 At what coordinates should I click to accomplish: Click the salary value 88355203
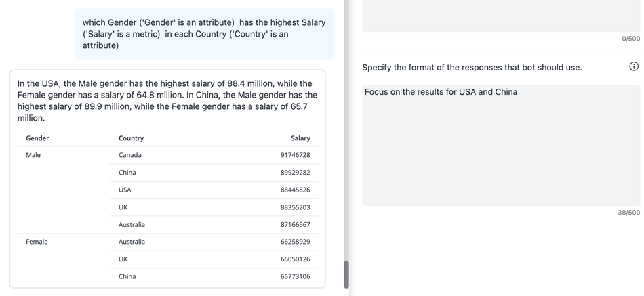pyautogui.click(x=295, y=207)
